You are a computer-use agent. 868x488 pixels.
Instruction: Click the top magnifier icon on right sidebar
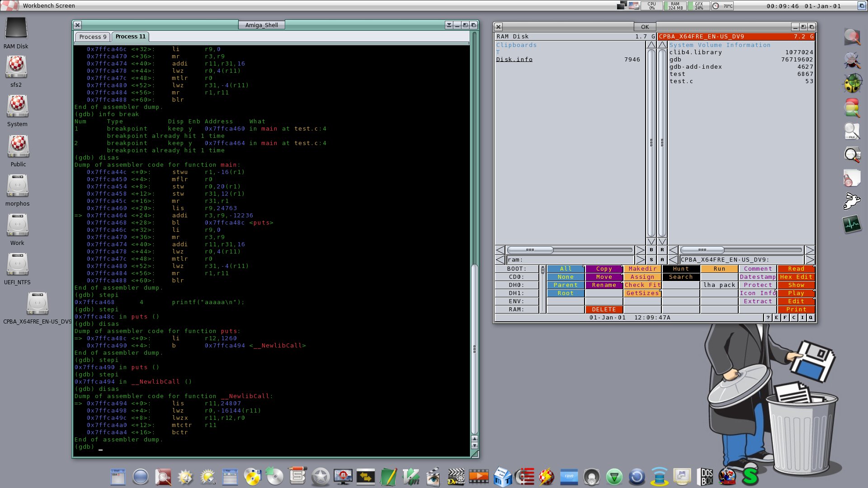[852, 37]
